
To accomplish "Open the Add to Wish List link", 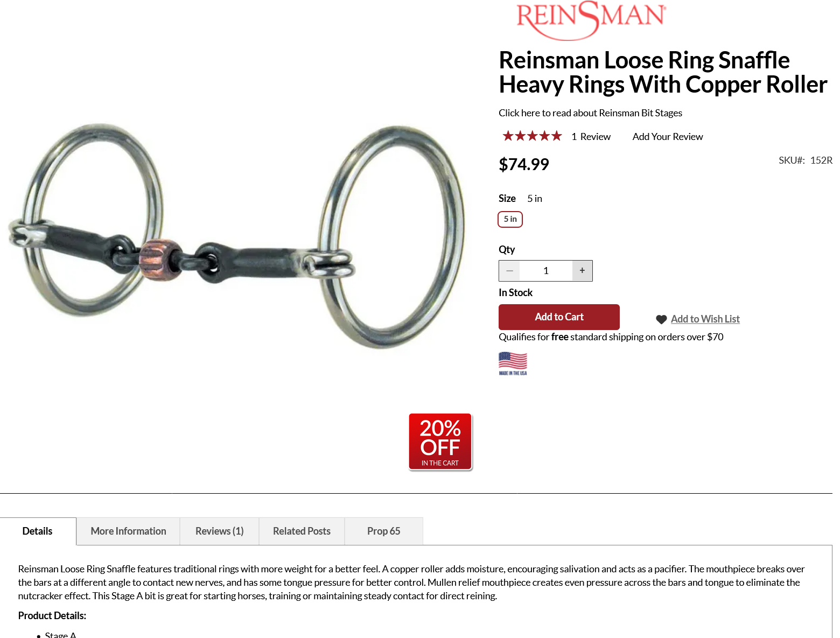I will tap(705, 319).
